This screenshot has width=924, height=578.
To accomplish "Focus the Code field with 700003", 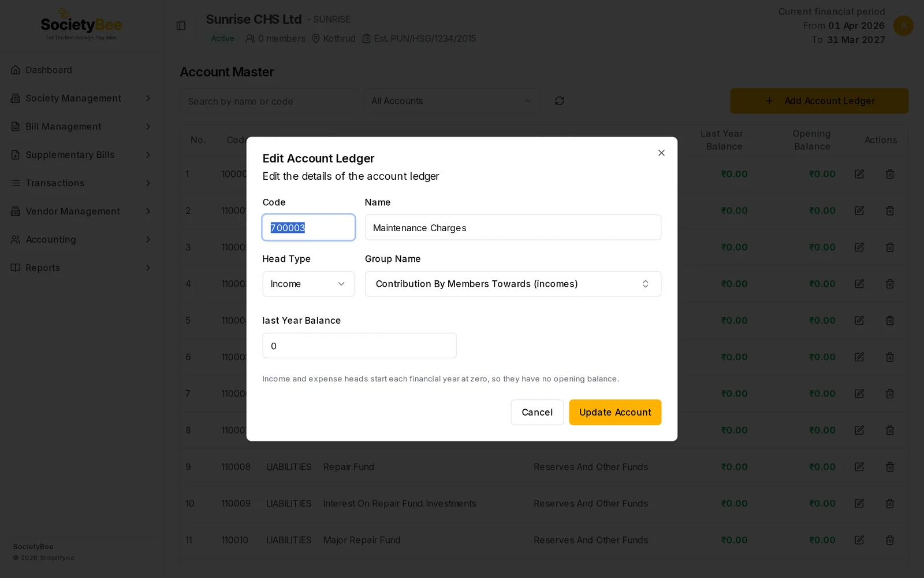I will (308, 228).
